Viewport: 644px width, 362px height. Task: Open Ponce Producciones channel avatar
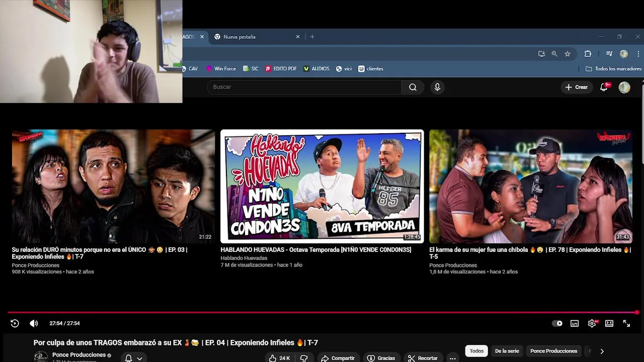(x=41, y=357)
